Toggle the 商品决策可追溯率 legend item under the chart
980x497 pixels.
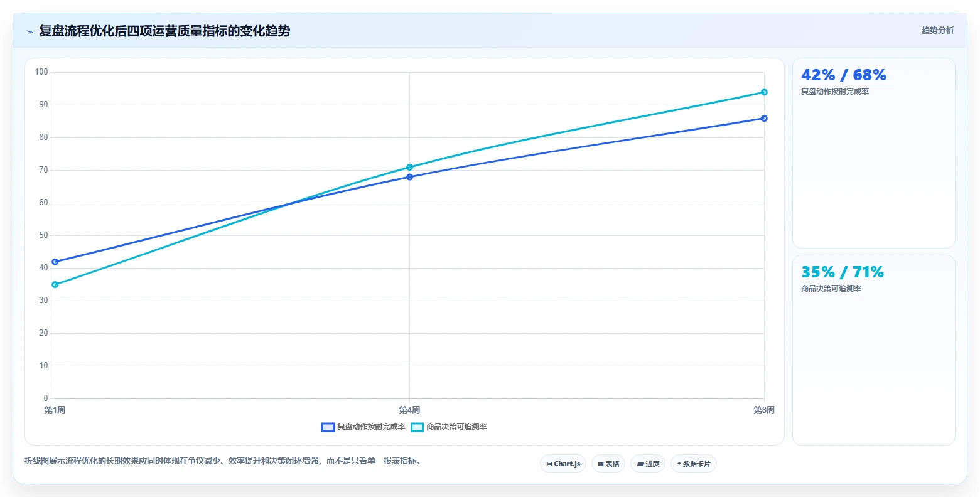[449, 427]
